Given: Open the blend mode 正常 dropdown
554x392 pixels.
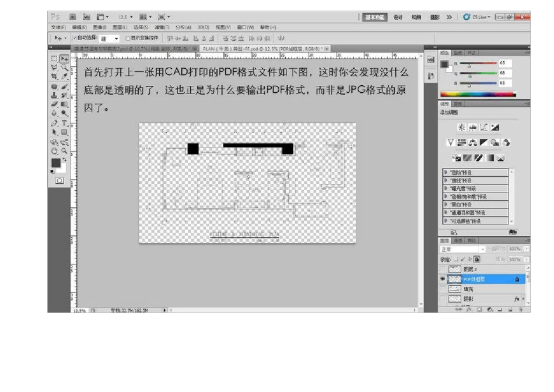Looking at the screenshot, I should click(462, 250).
